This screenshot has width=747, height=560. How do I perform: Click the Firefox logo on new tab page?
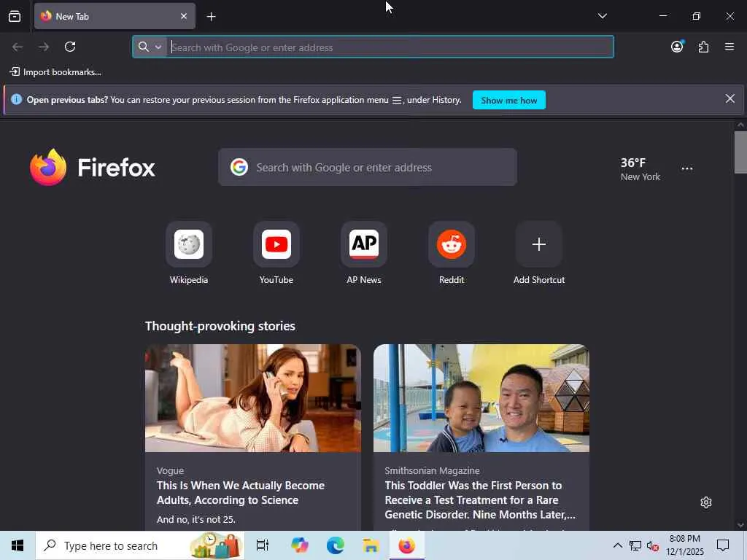pyautogui.click(x=93, y=167)
